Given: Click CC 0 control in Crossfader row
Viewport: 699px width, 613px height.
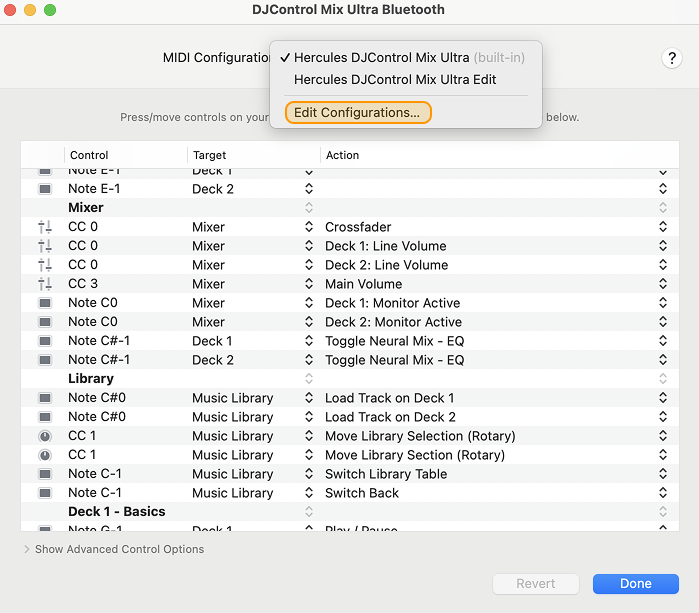Looking at the screenshot, I should (83, 227).
